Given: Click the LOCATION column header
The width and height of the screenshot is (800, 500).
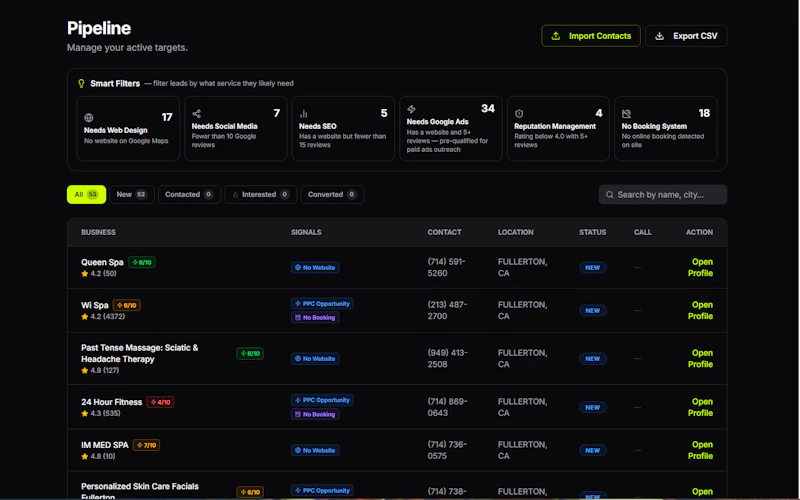Looking at the screenshot, I should (x=515, y=232).
